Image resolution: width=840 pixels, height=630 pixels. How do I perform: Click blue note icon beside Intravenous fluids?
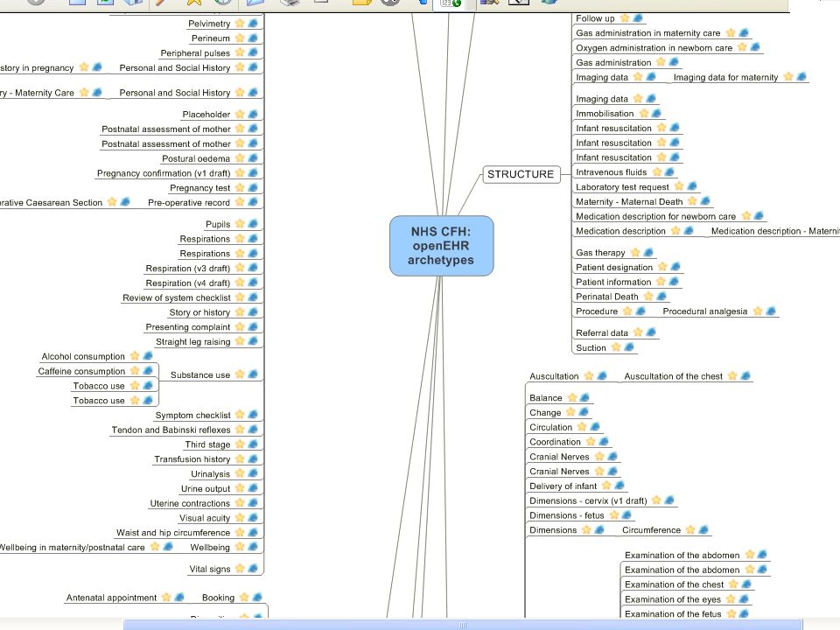(x=669, y=172)
